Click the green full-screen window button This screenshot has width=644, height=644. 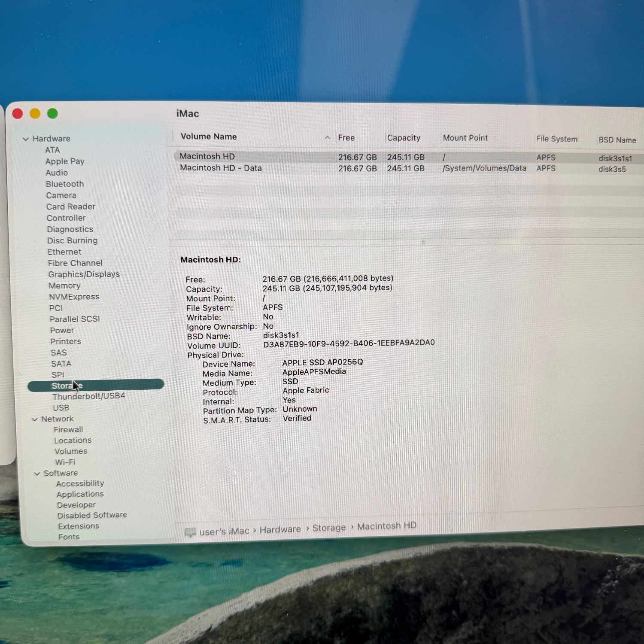point(53,113)
